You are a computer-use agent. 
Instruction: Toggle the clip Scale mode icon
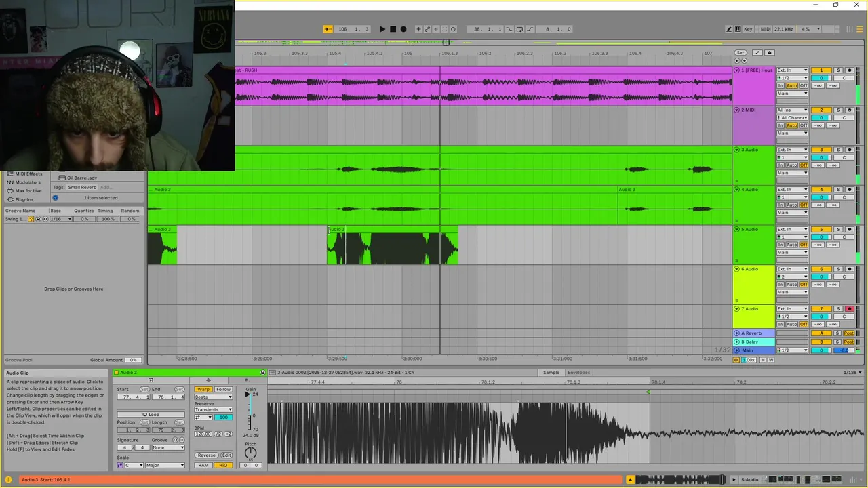pos(120,465)
